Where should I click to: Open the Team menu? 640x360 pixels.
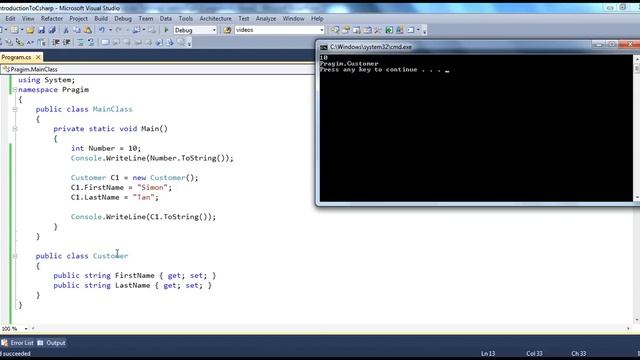click(146, 18)
